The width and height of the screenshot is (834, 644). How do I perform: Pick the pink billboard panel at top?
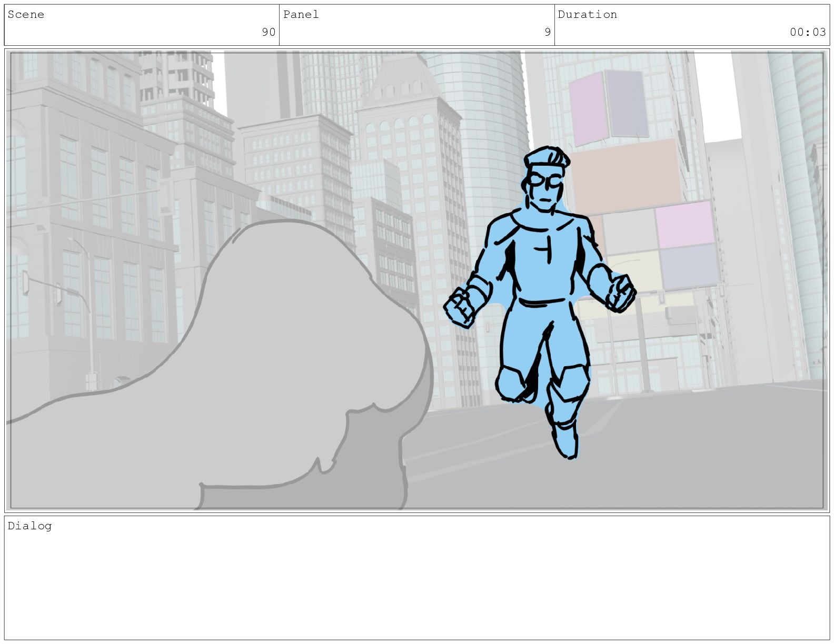point(588,109)
